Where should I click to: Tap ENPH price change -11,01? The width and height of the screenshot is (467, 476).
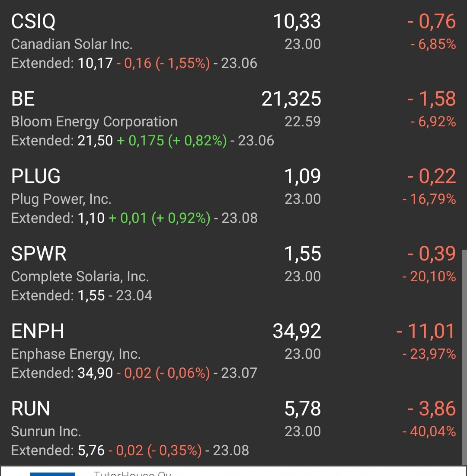point(426,331)
